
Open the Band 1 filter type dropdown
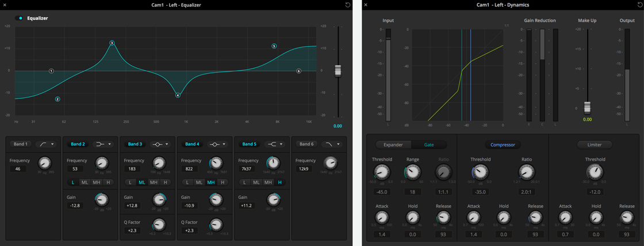tap(46, 144)
